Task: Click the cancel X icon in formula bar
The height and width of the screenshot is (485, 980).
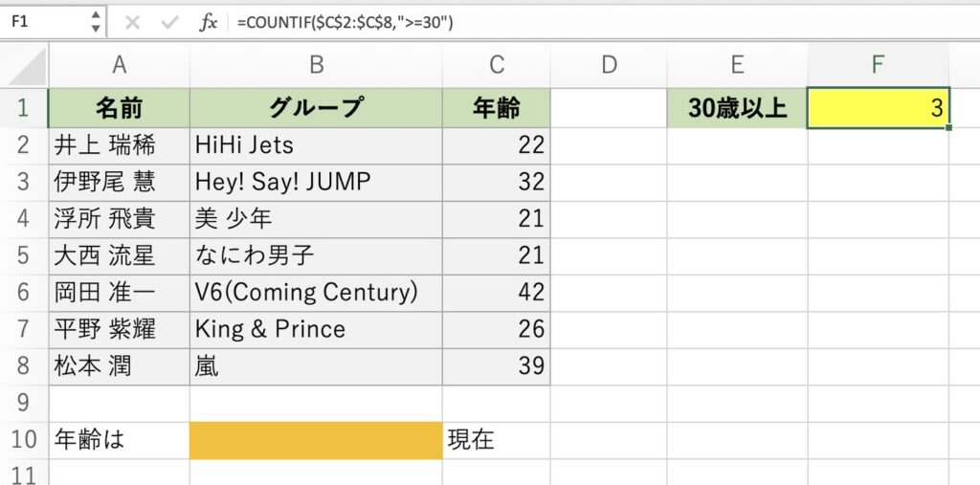Action: pyautogui.click(x=132, y=23)
